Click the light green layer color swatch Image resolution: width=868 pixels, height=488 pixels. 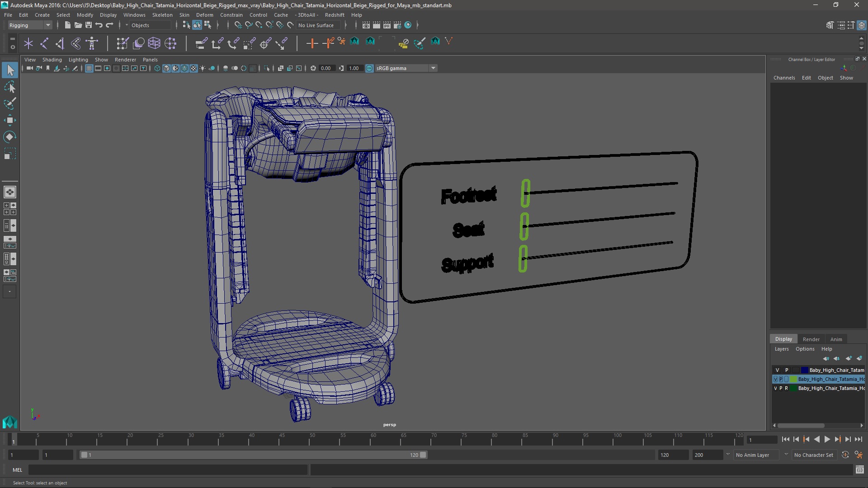[x=793, y=379]
